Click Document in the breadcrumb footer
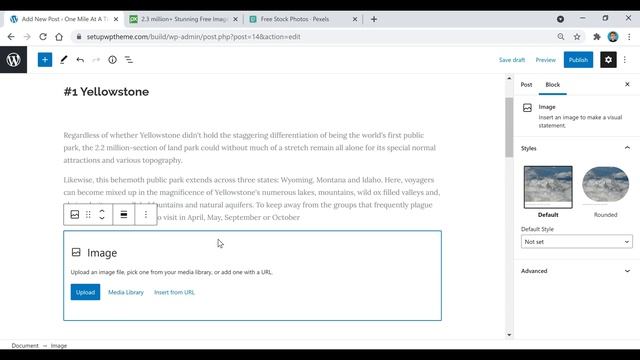The image size is (640, 360). click(x=25, y=345)
